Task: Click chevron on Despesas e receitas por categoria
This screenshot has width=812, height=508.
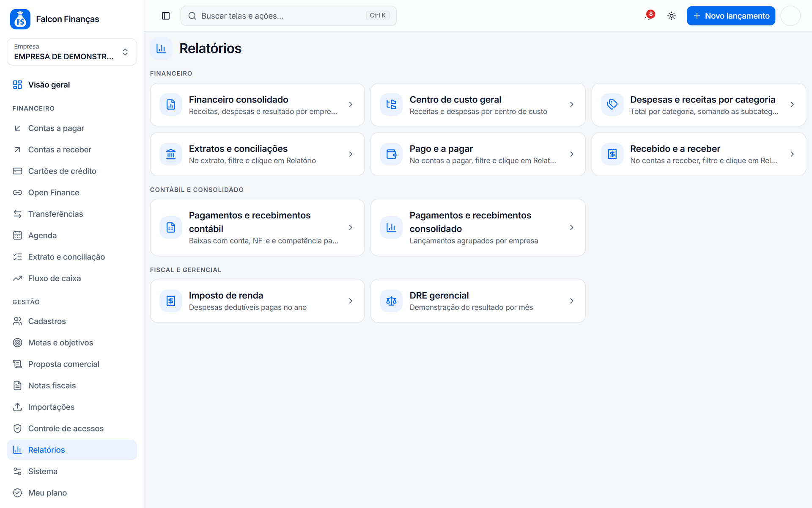Action: pos(792,105)
